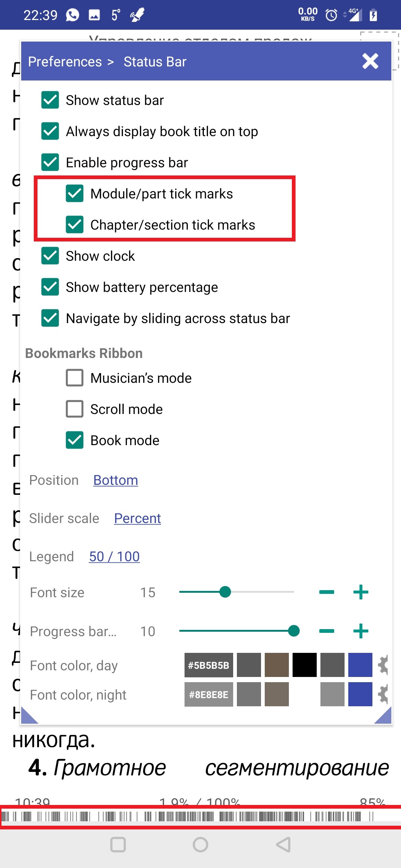Decrease progress bar height with minus icon
The width and height of the screenshot is (401, 868).
(x=326, y=631)
